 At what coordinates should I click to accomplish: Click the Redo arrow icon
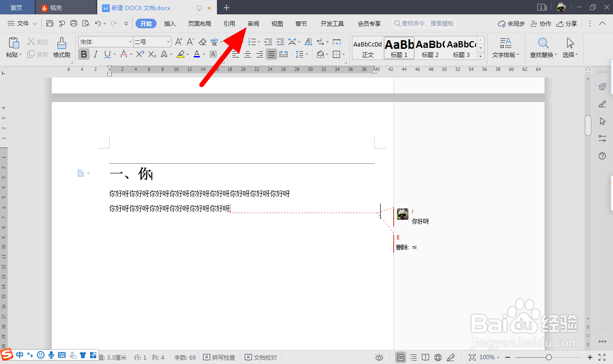pyautogui.click(x=114, y=23)
